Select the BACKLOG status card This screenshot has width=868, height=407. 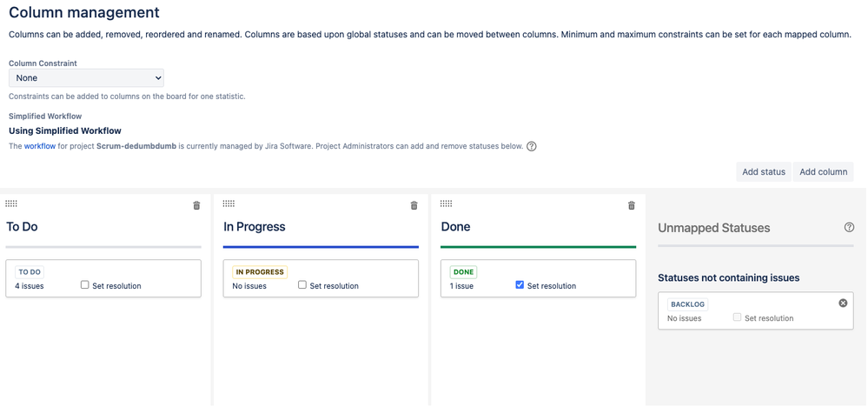click(x=756, y=310)
